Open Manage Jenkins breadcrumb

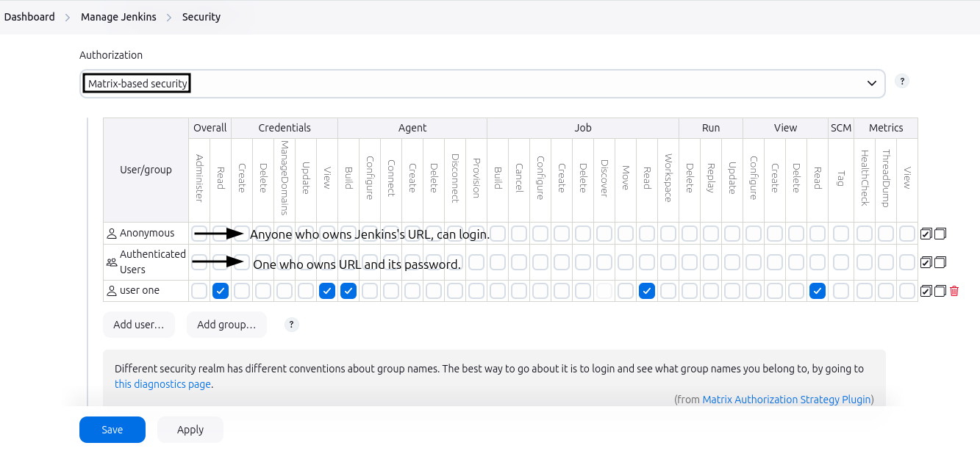[118, 17]
